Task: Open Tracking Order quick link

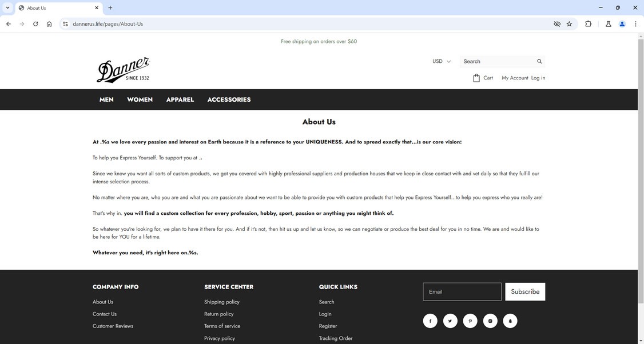Action: pyautogui.click(x=336, y=338)
